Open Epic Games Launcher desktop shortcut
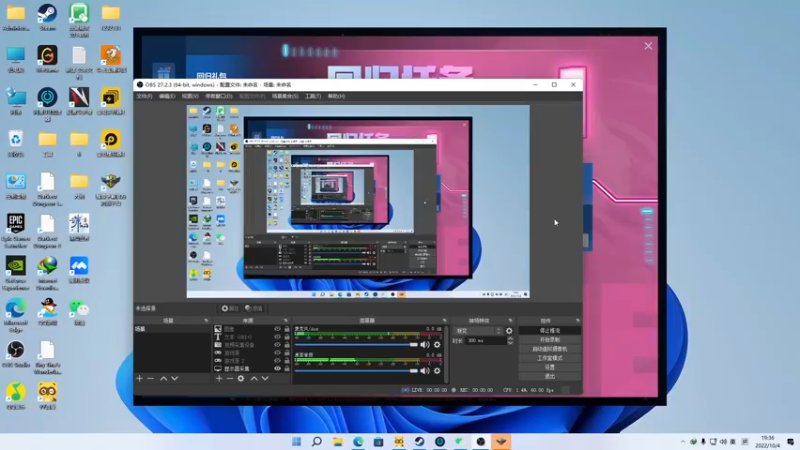The height and width of the screenshot is (450, 800). point(16,231)
